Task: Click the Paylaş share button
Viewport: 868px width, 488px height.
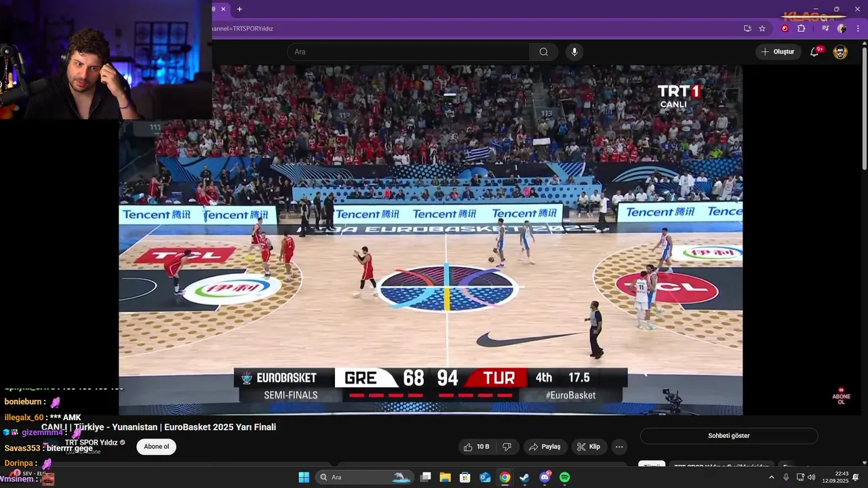Action: tap(545, 447)
